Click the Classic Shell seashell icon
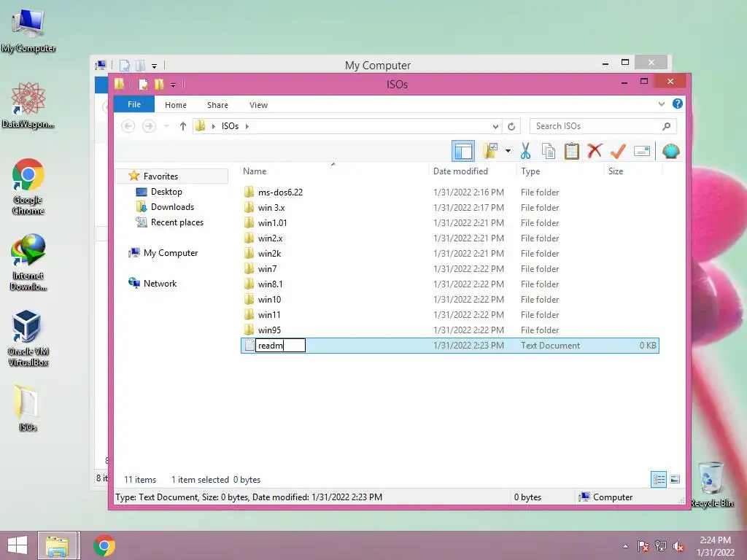This screenshot has width=747, height=560. [671, 152]
